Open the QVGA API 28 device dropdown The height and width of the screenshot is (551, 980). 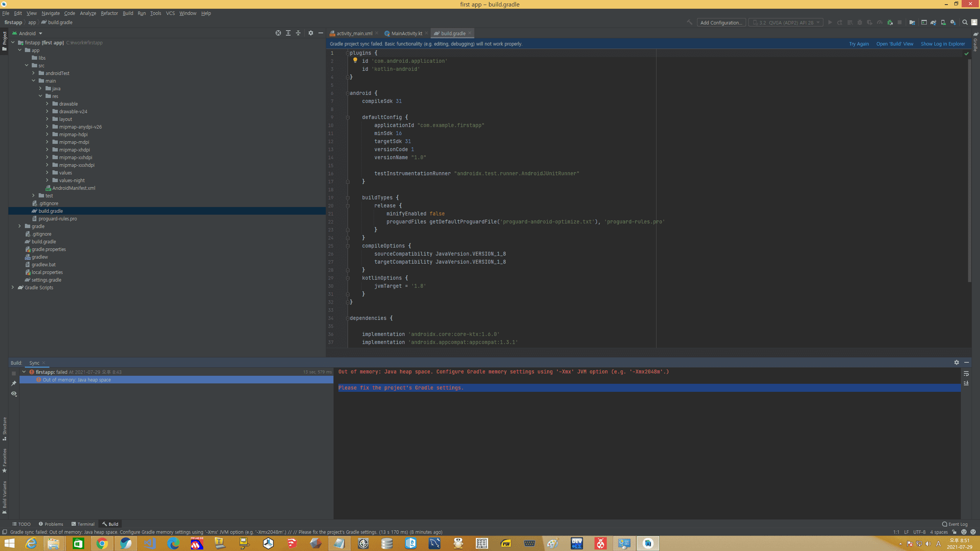[x=786, y=23]
